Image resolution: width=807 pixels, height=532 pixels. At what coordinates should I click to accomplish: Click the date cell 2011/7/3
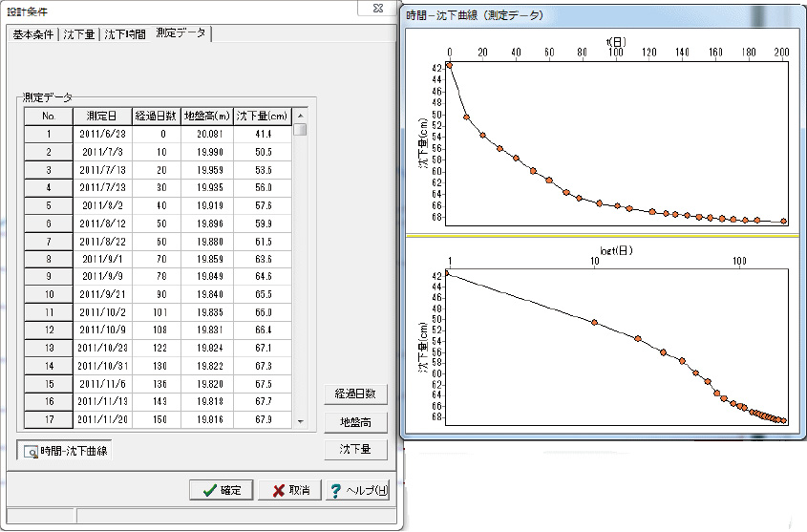(102, 152)
